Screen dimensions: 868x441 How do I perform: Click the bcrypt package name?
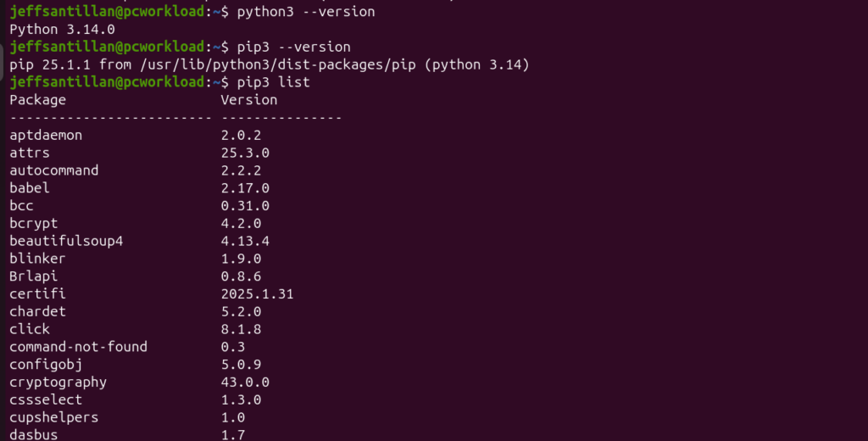tap(34, 224)
